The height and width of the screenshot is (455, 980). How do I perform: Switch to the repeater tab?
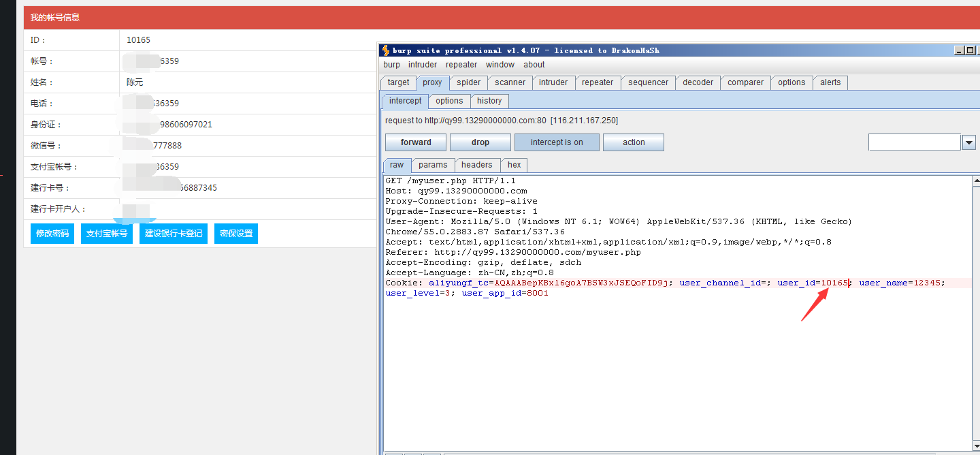598,82
